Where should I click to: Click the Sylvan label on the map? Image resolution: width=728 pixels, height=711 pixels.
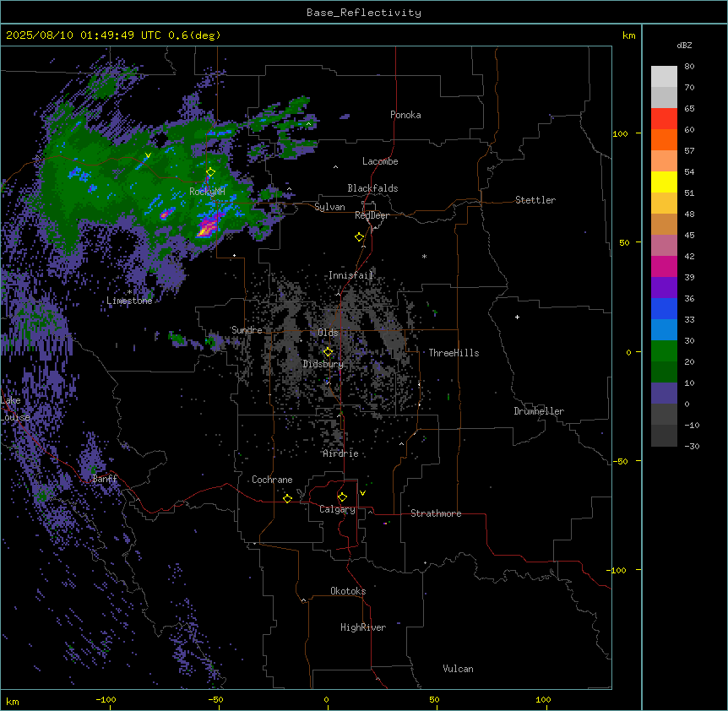click(329, 207)
